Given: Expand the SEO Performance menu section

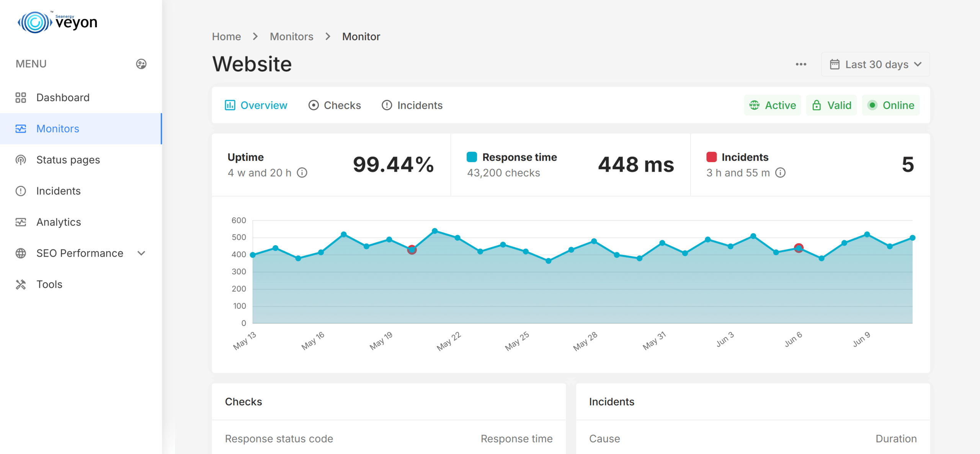Looking at the screenshot, I should (x=80, y=253).
